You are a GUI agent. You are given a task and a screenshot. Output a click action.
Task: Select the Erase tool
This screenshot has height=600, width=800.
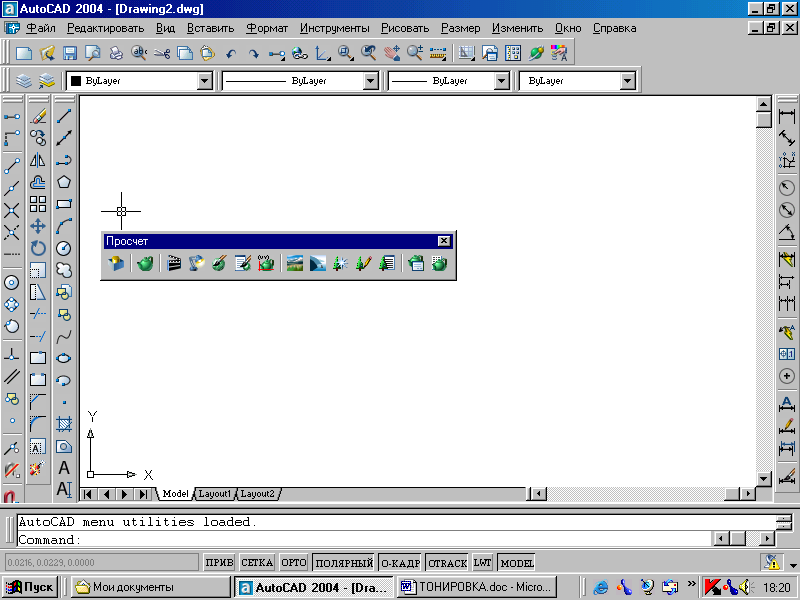38,116
